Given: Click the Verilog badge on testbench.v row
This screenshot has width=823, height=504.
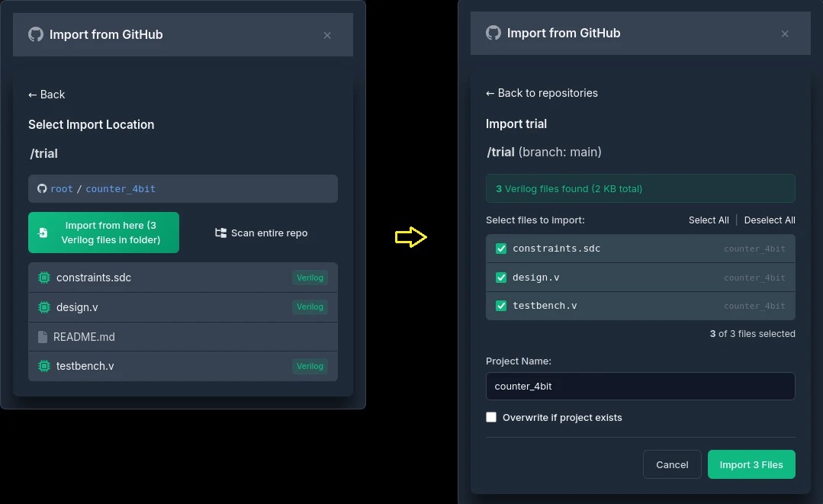Looking at the screenshot, I should [310, 366].
